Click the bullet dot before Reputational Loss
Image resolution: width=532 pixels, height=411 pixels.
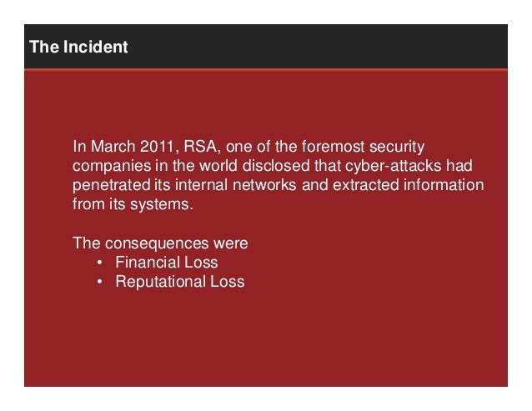pyautogui.click(x=99, y=283)
